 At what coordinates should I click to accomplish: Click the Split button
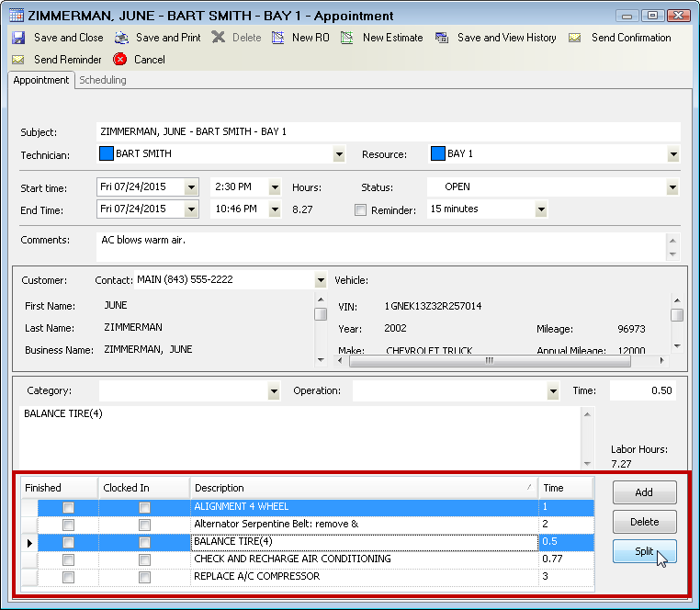pyautogui.click(x=644, y=551)
